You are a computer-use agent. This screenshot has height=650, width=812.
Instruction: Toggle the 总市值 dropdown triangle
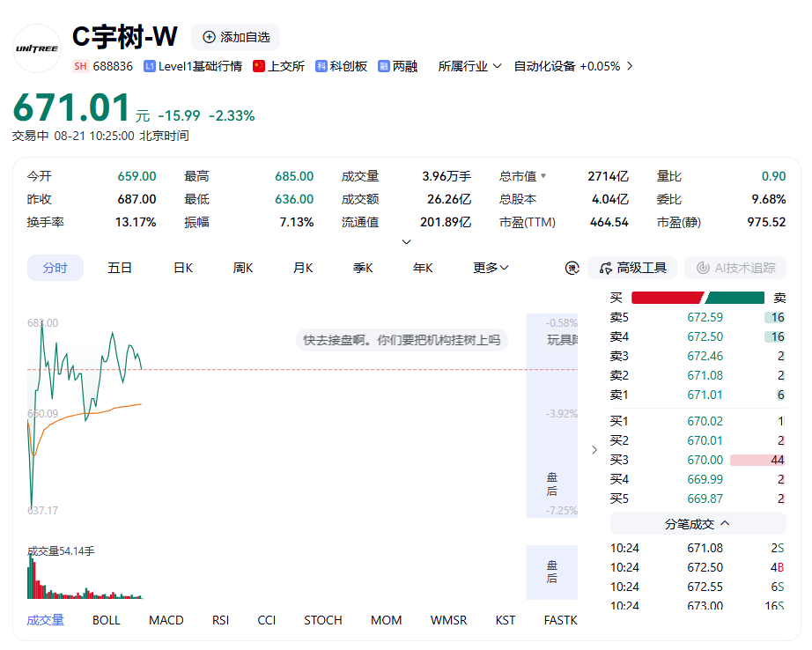click(x=543, y=176)
